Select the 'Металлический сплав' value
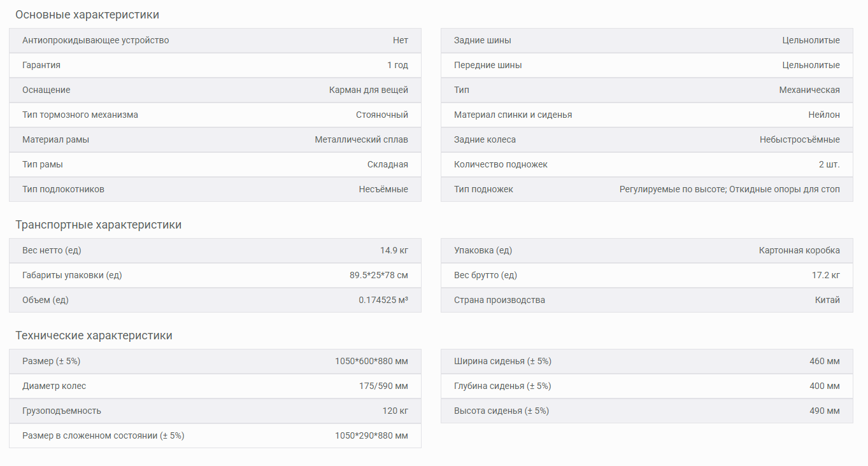Screen dimensions: 868x466 point(361,139)
